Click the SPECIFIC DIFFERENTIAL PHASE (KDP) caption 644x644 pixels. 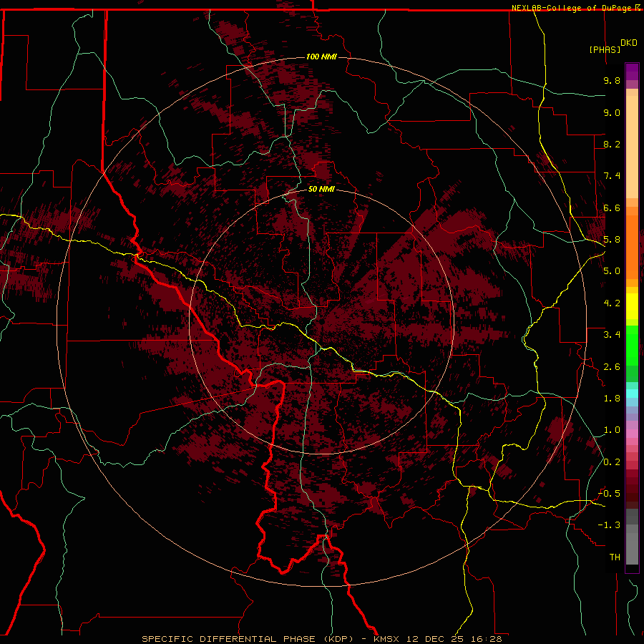[x=248, y=639]
